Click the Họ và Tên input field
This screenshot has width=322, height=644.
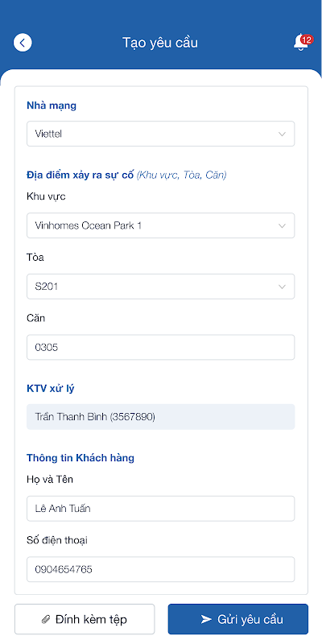tap(160, 509)
